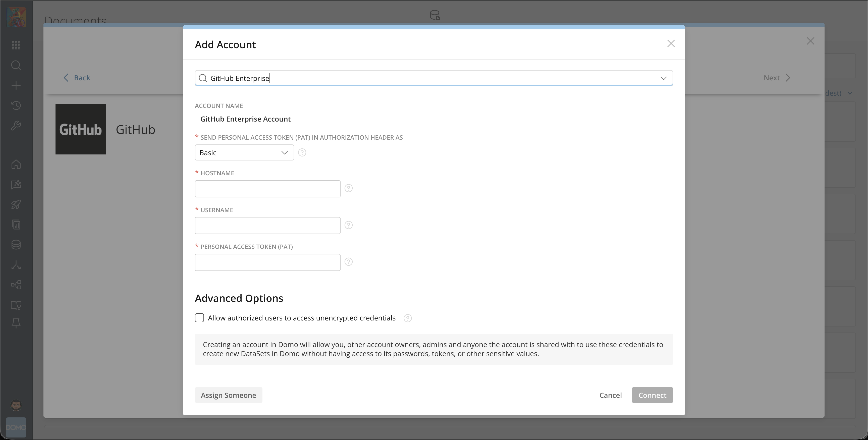Show help for Hostname field

(x=349, y=188)
